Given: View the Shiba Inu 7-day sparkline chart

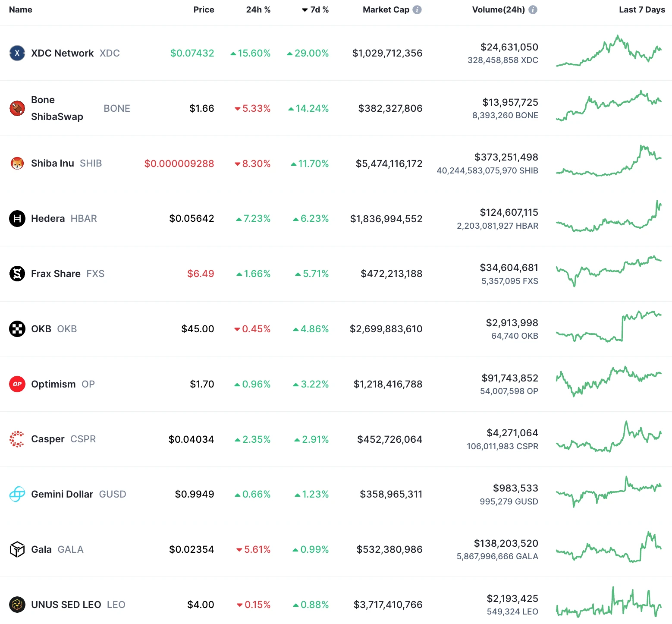Looking at the screenshot, I should [x=609, y=161].
